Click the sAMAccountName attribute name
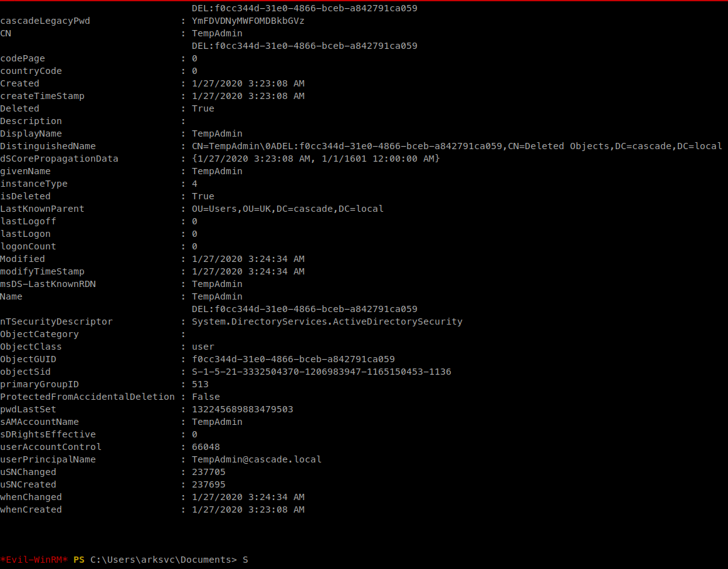The height and width of the screenshot is (569, 728). pyautogui.click(x=40, y=422)
